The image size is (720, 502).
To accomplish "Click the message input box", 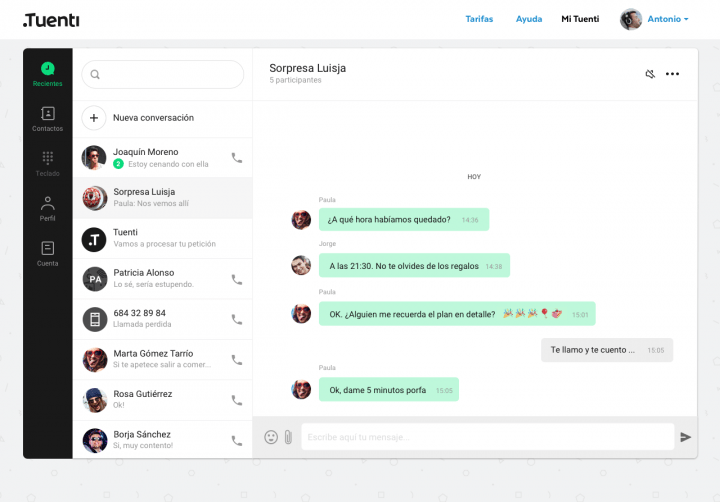I will pyautogui.click(x=487, y=437).
